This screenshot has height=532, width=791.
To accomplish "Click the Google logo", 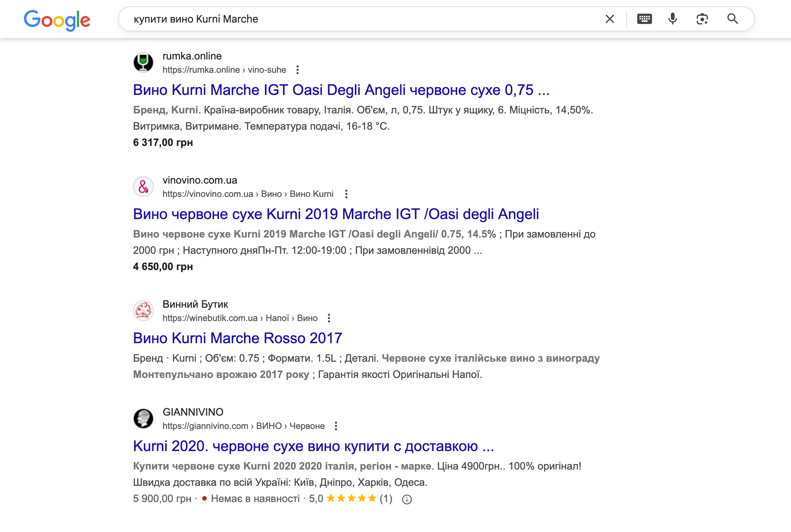I will click(57, 20).
